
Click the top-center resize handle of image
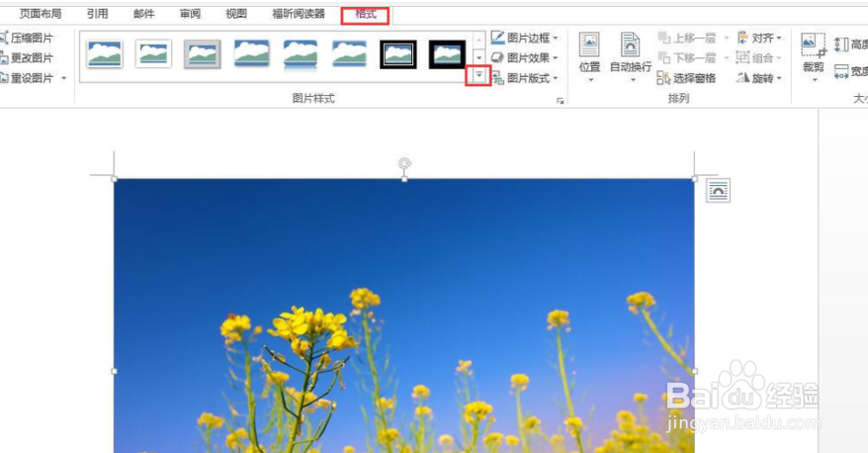(x=404, y=179)
